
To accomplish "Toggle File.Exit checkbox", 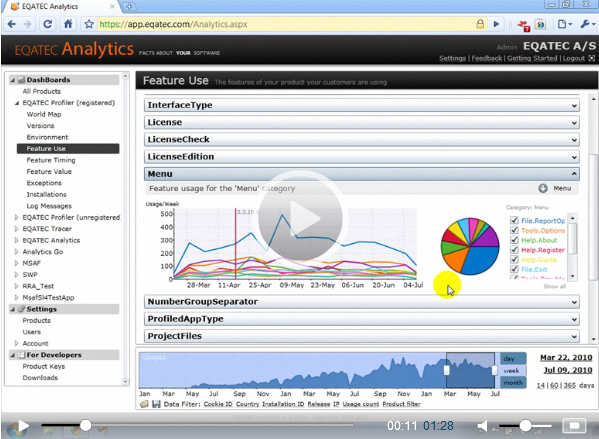I will coord(514,269).
